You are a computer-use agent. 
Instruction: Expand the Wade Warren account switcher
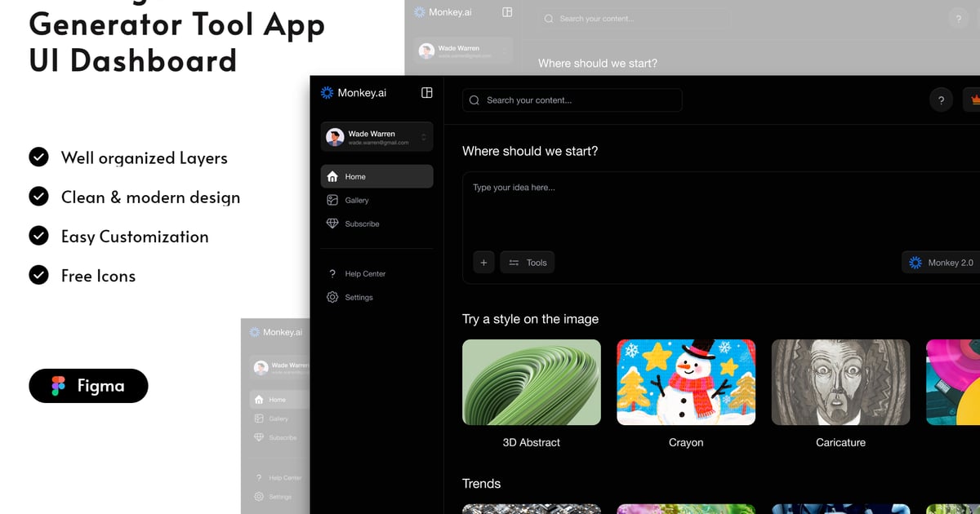click(x=423, y=137)
